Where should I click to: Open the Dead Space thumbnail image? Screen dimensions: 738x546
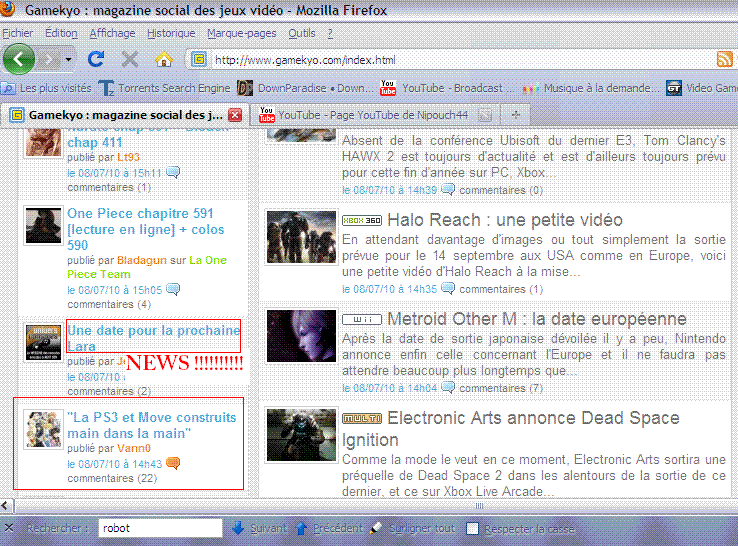(x=301, y=435)
